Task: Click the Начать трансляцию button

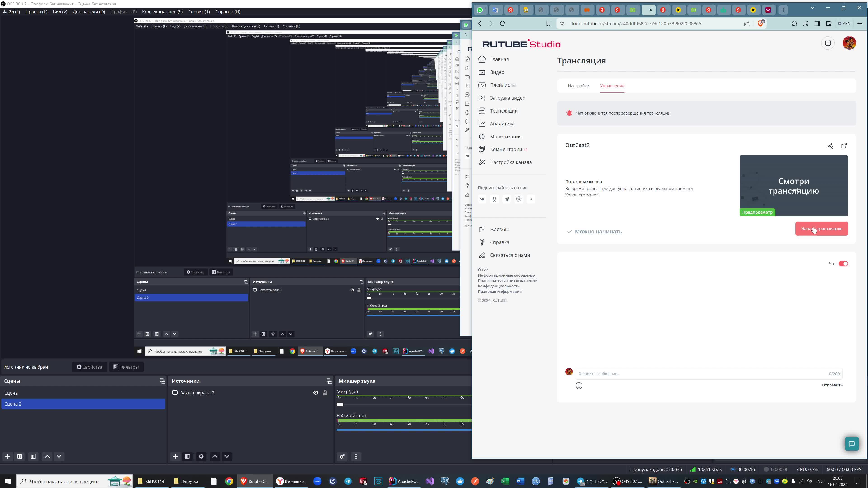Action: click(821, 229)
